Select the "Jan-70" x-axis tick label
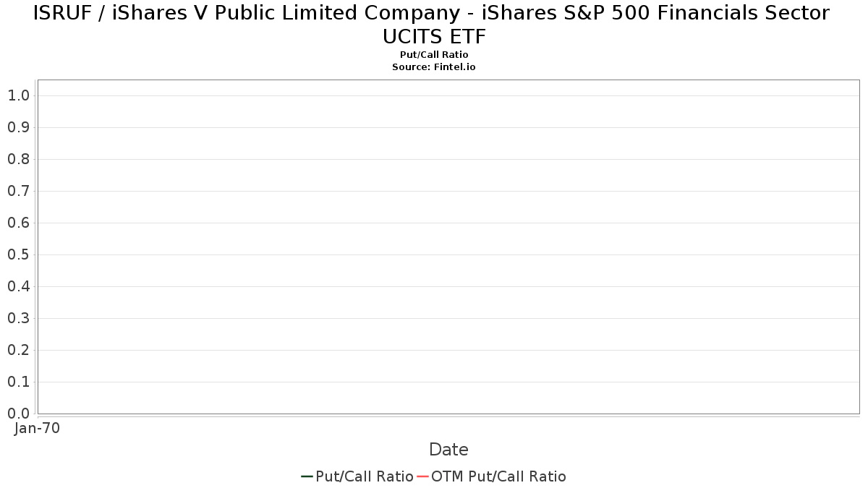868x488 pixels. tap(38, 428)
